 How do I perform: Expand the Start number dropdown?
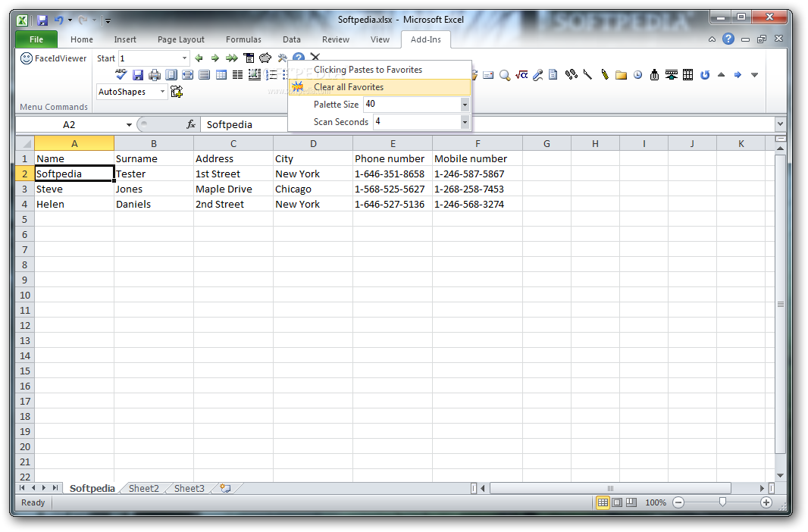pos(184,58)
